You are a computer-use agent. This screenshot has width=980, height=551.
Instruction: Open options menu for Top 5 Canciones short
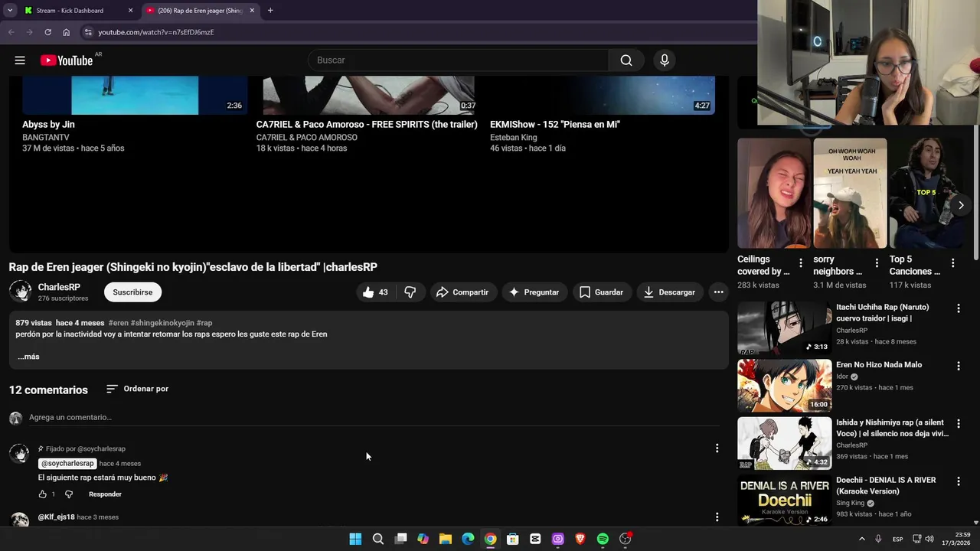952,263
